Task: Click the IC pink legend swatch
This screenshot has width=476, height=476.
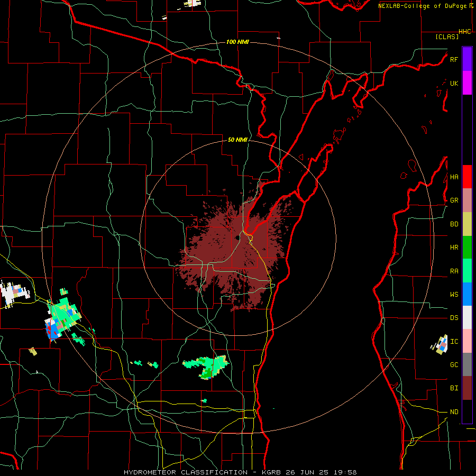Action: click(467, 341)
